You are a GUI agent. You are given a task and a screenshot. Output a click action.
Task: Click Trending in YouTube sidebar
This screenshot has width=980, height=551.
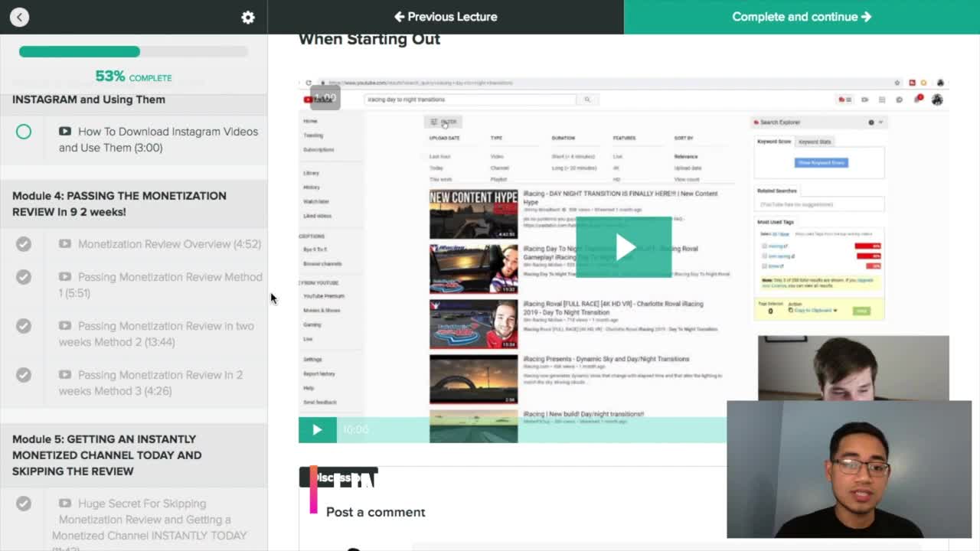[x=313, y=135]
